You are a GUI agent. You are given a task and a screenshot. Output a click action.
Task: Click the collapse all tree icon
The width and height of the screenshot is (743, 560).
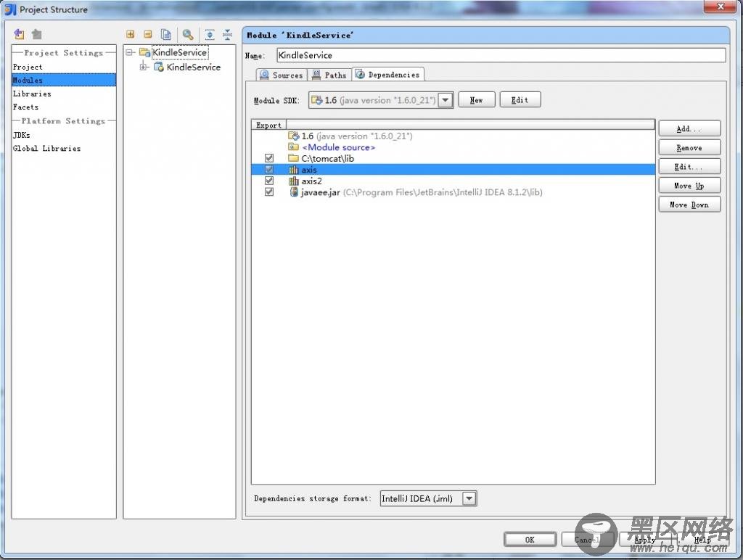227,34
